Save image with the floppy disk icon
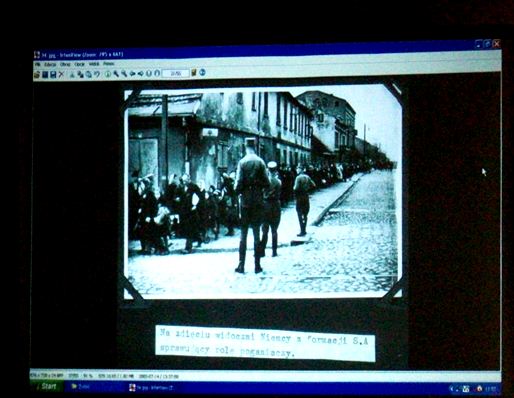This screenshot has height=398, width=514. [x=53, y=74]
